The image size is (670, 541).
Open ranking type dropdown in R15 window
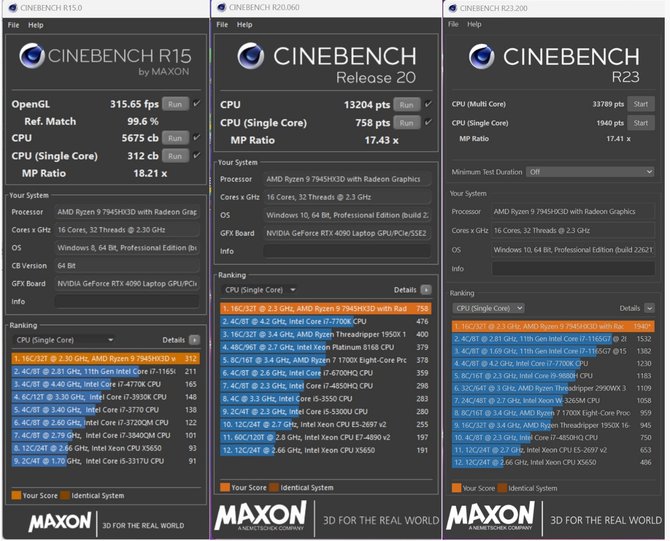64,340
